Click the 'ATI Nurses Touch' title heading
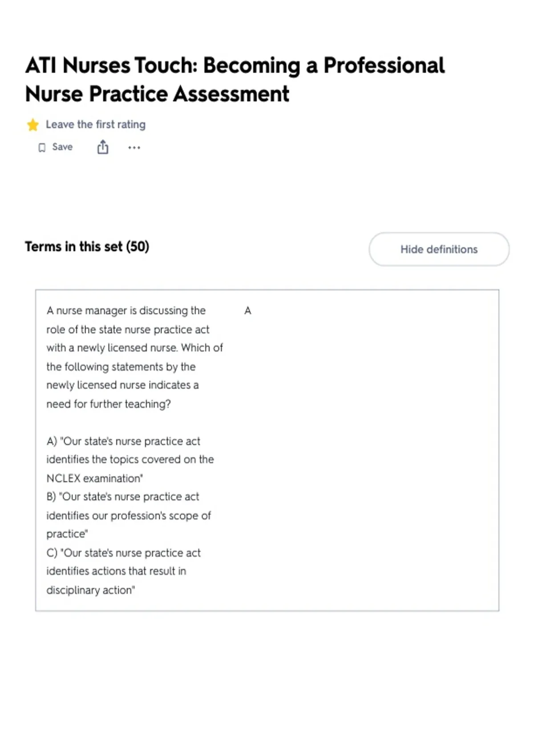 point(235,79)
